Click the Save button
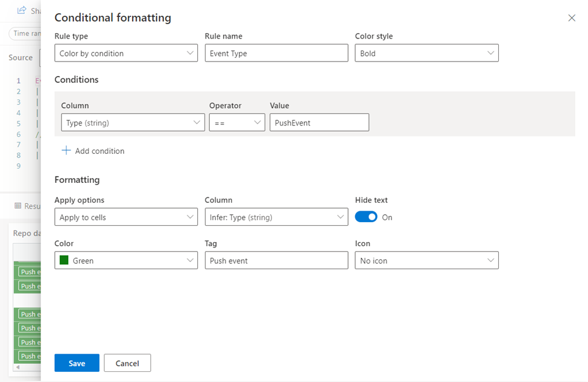588x382 pixels. pyautogui.click(x=77, y=363)
